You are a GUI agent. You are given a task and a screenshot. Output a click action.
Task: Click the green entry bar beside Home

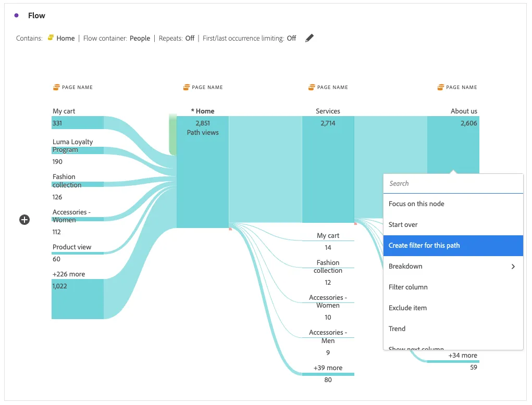click(172, 135)
